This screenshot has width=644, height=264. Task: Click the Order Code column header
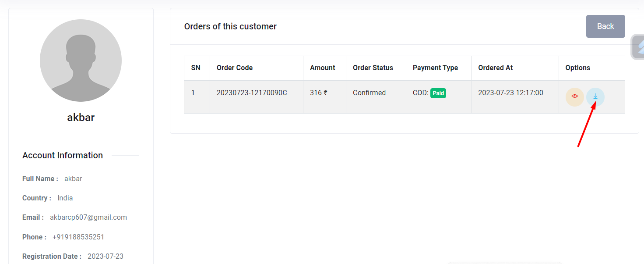click(235, 68)
